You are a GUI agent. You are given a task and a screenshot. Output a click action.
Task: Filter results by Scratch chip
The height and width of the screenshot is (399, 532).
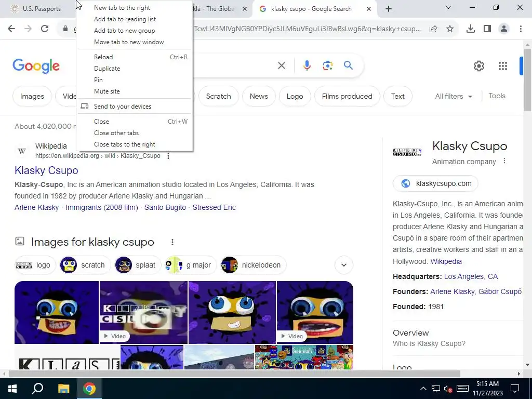pos(219,96)
